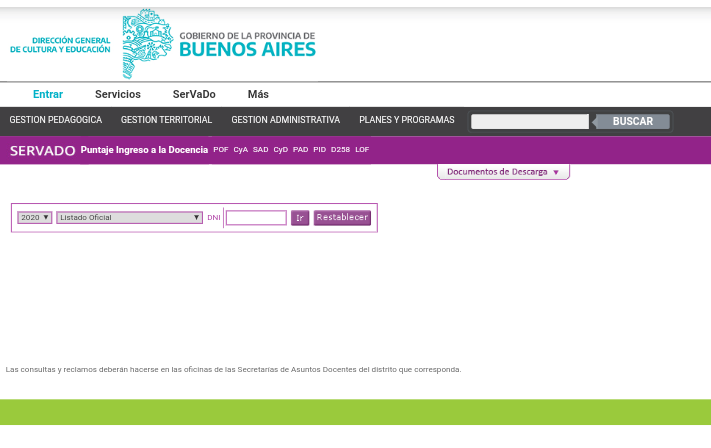711x448 pixels.
Task: Open the Servicios menu
Action: tap(118, 94)
